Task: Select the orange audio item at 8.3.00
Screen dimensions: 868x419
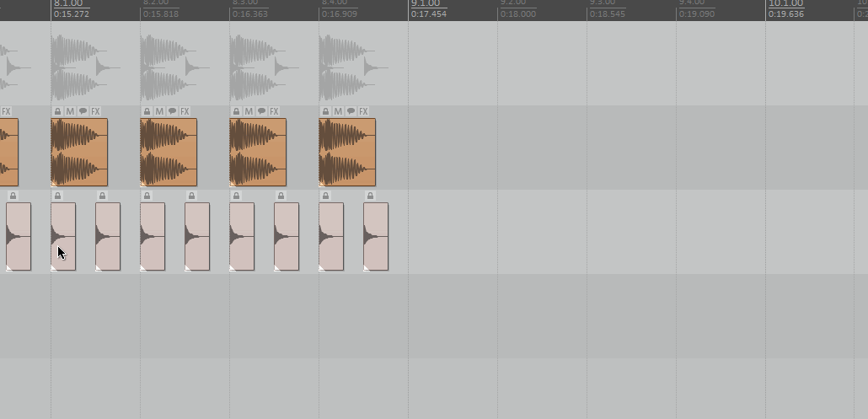Action: (x=258, y=153)
